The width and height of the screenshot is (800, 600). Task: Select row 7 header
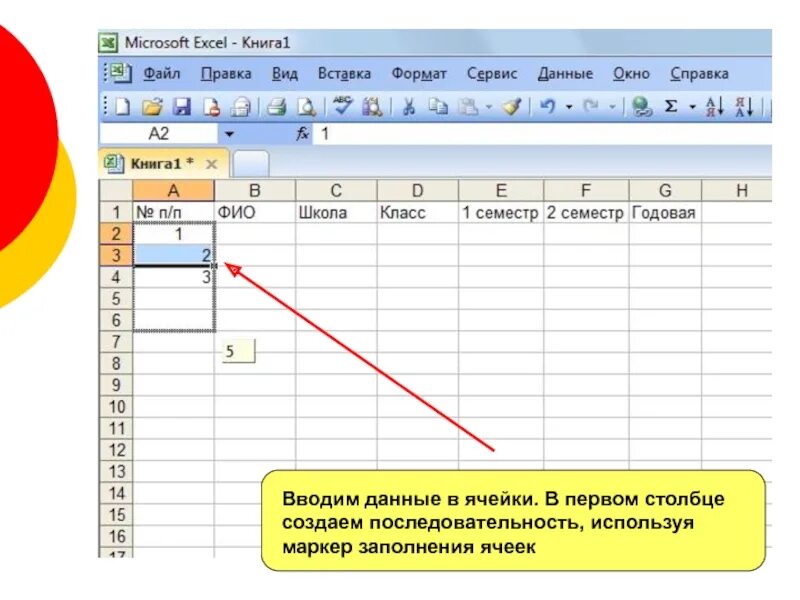point(116,342)
